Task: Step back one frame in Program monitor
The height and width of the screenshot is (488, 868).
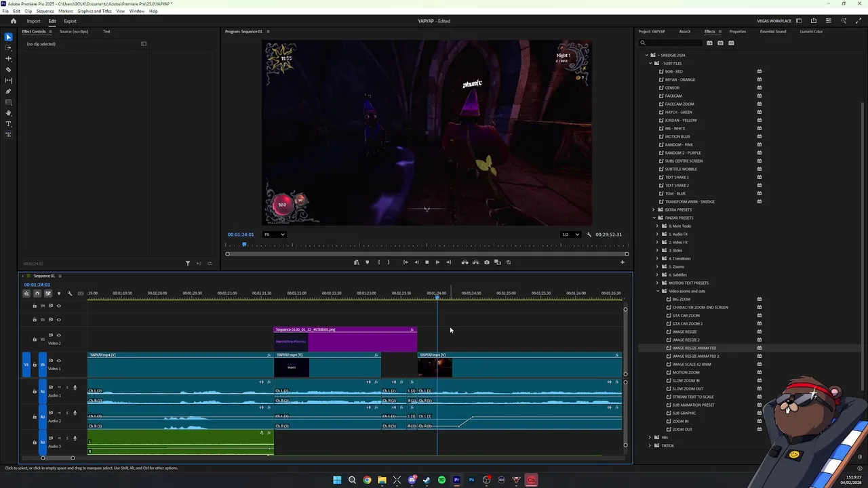Action: coord(416,262)
